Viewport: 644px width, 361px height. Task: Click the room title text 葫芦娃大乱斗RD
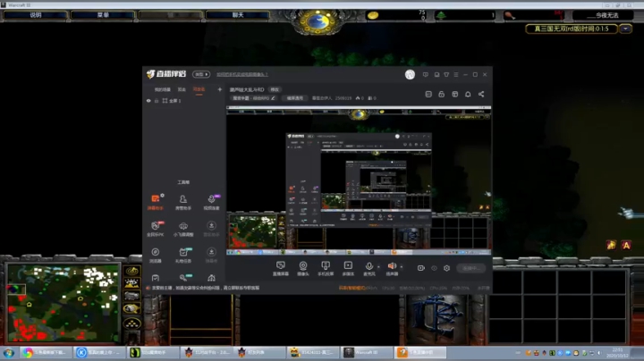tap(247, 89)
